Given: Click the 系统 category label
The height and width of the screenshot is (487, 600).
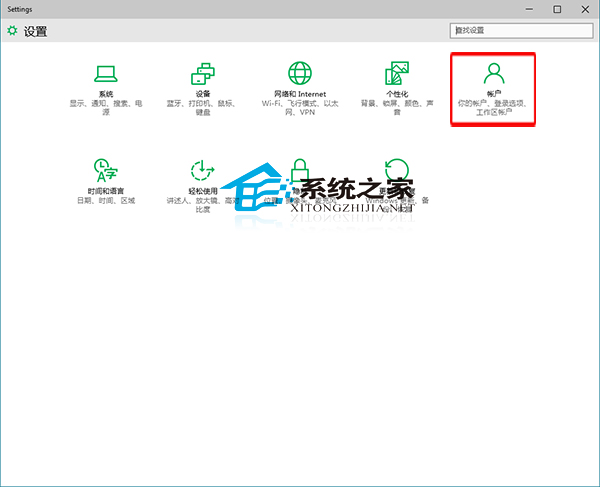Looking at the screenshot, I should point(106,94).
